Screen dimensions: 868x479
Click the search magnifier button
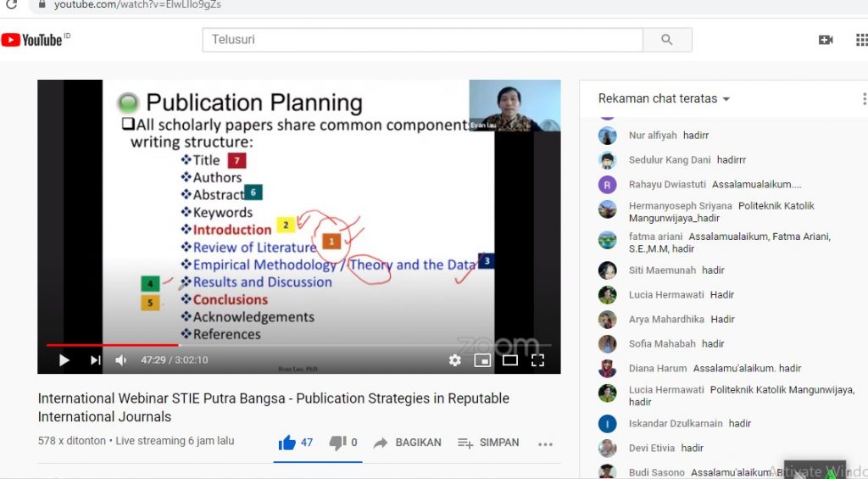[667, 40]
